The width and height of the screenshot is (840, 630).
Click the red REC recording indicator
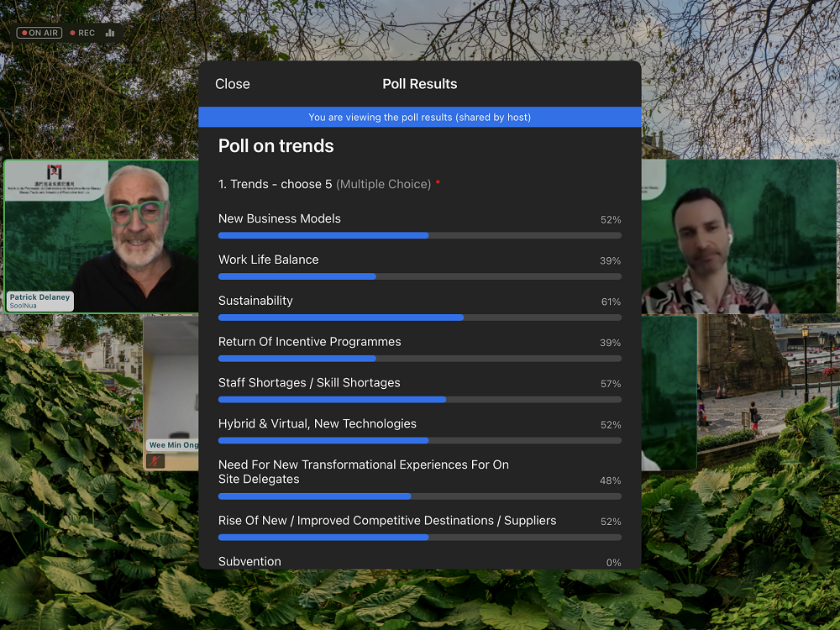[x=82, y=33]
